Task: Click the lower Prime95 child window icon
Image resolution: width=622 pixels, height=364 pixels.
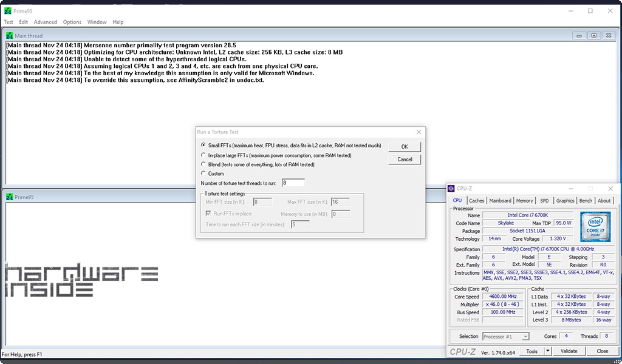Action: [x=10, y=197]
